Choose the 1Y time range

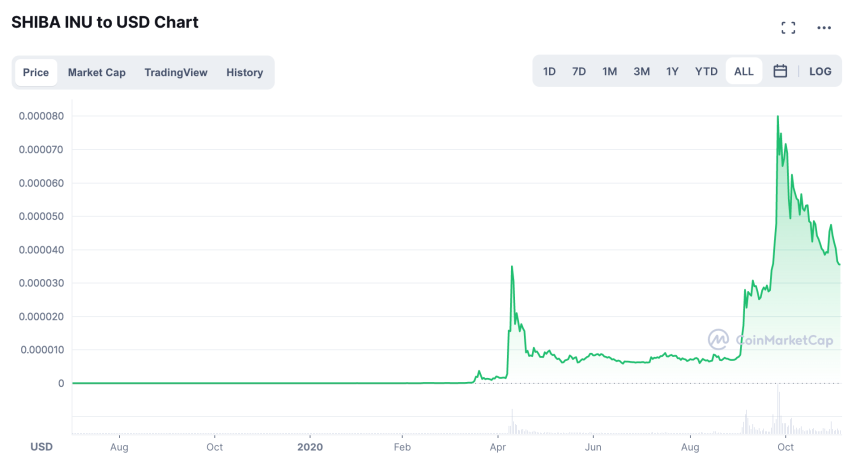point(672,72)
